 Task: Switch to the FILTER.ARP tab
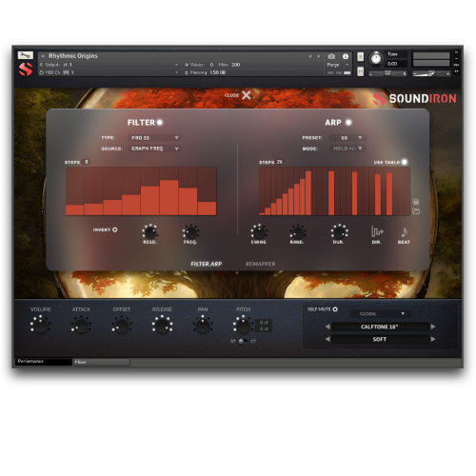pyautogui.click(x=207, y=264)
